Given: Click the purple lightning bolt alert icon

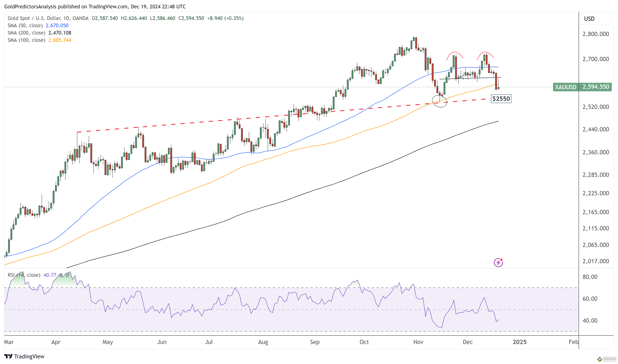Looking at the screenshot, I should [498, 262].
